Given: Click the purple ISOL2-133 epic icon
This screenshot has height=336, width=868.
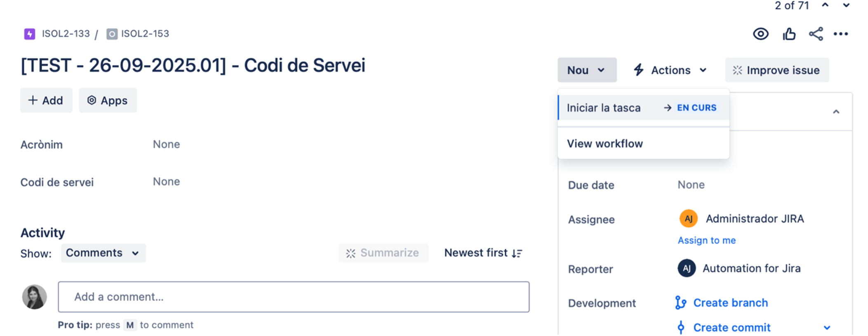Looking at the screenshot, I should [30, 34].
